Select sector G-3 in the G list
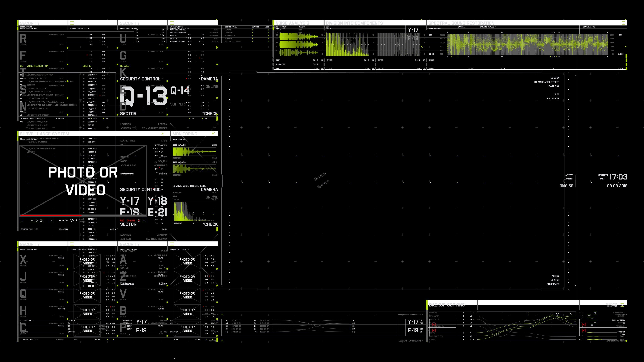644x362 pixels. point(190,58)
